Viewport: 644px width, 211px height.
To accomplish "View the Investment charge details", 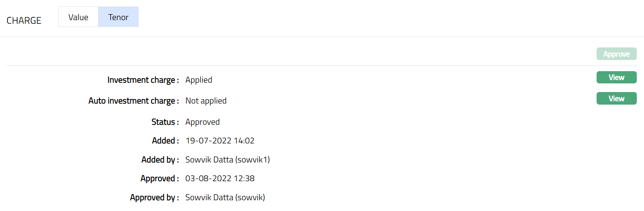I will pos(616,77).
